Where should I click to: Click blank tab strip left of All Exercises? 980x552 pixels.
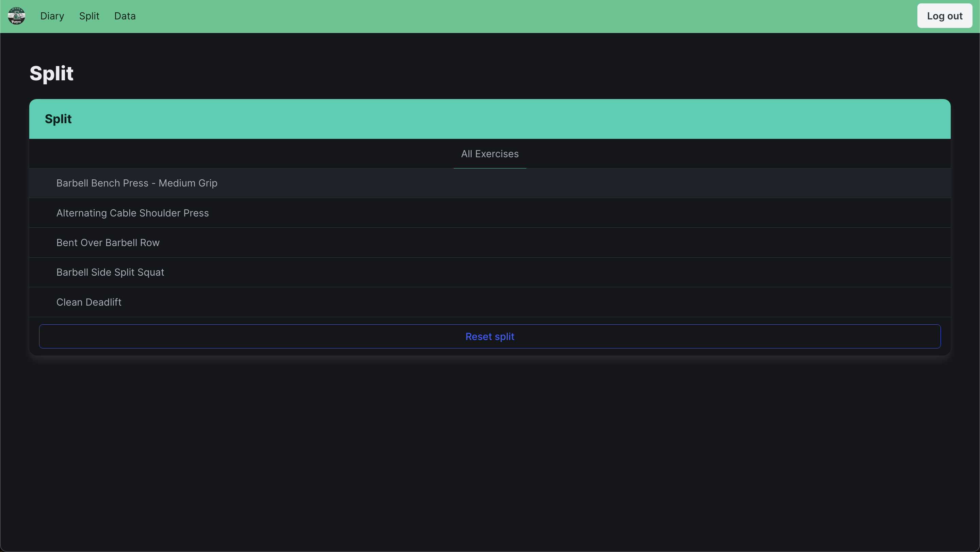pos(228,154)
